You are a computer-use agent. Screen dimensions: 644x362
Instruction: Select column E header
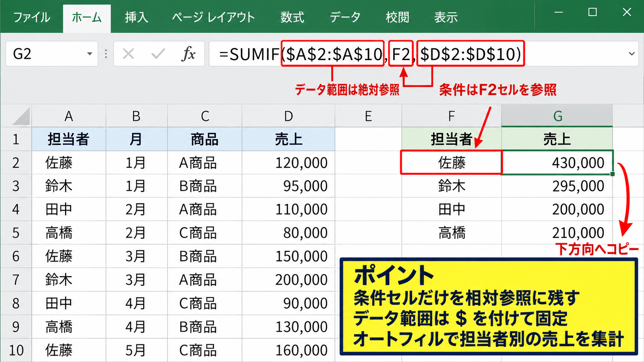click(x=368, y=116)
